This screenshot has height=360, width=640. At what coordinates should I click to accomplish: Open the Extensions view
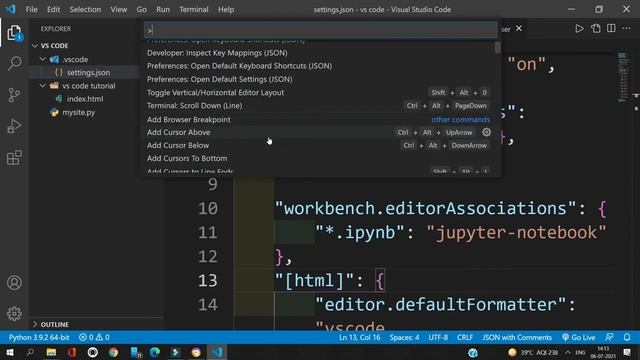(14, 158)
